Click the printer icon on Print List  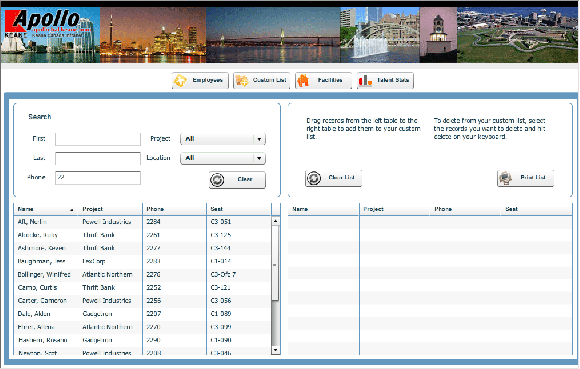(506, 178)
